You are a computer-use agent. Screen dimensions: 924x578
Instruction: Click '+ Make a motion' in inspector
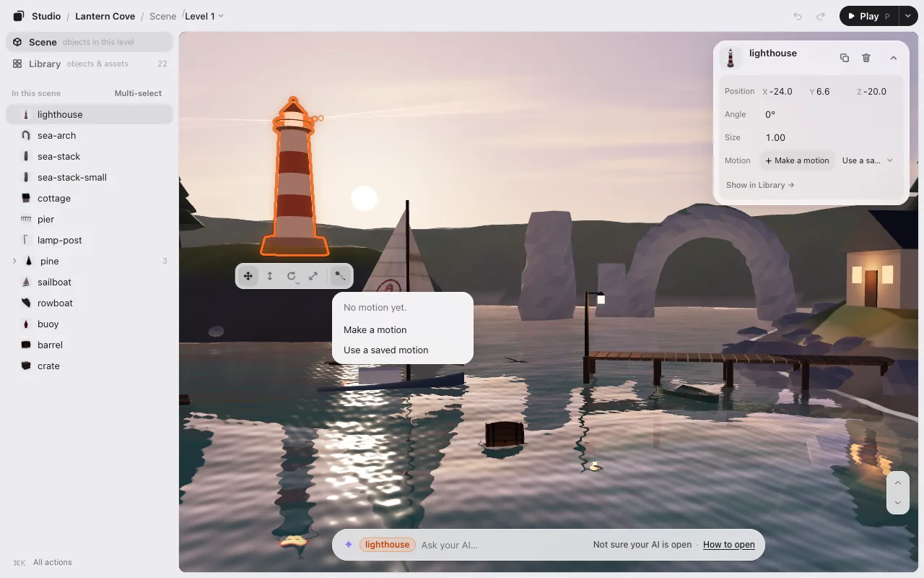(798, 160)
